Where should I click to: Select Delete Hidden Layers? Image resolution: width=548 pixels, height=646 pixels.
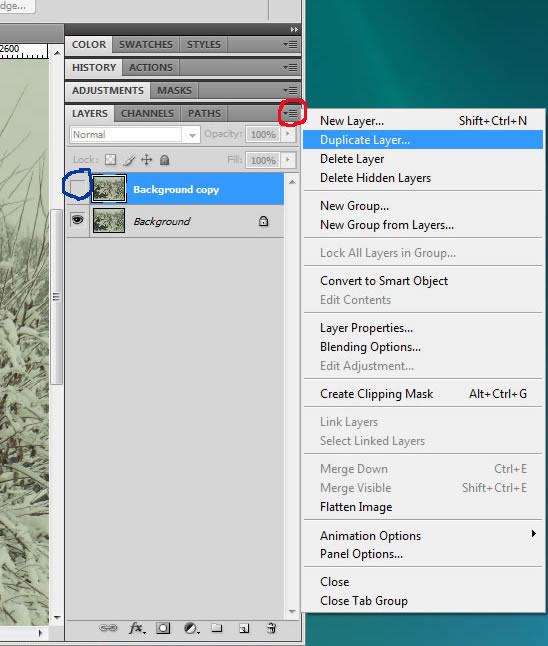pyautogui.click(x=423, y=178)
